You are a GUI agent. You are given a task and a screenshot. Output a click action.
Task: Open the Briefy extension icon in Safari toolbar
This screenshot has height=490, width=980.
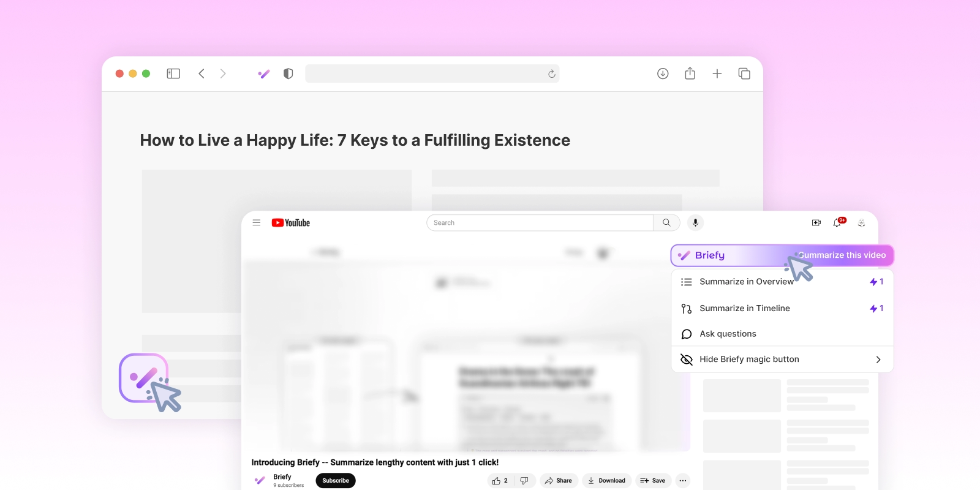point(264,74)
